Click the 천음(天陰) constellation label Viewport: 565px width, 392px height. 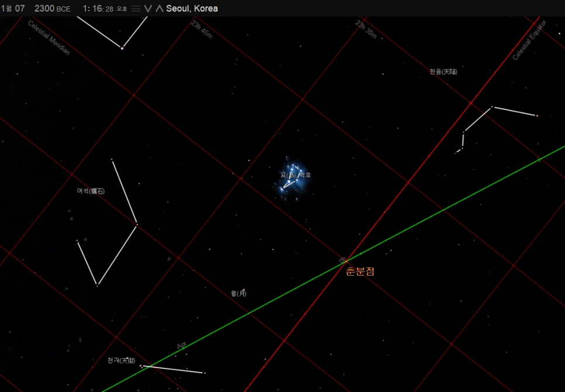(x=443, y=72)
